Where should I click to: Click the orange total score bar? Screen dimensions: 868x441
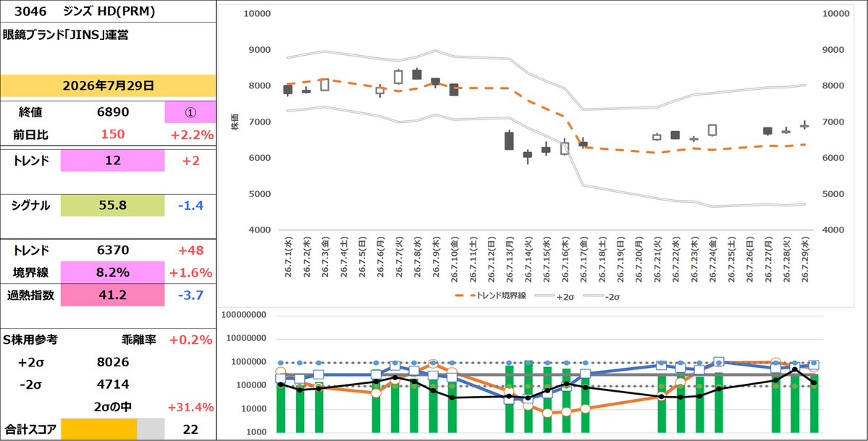tap(98, 429)
